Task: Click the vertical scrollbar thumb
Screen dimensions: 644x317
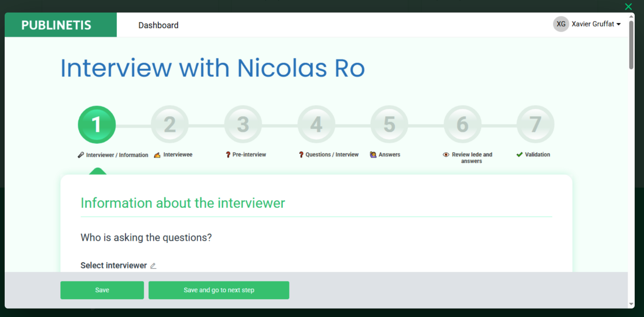Action: tap(631, 45)
